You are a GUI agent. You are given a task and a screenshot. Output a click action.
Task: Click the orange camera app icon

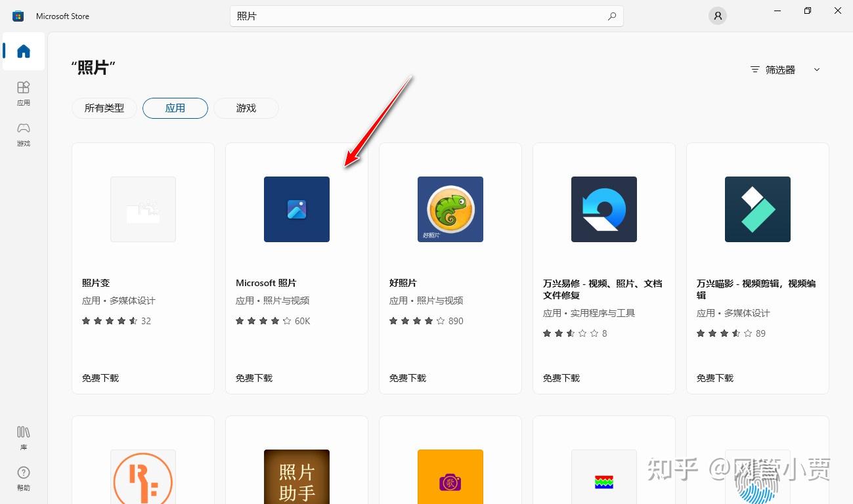pyautogui.click(x=450, y=477)
